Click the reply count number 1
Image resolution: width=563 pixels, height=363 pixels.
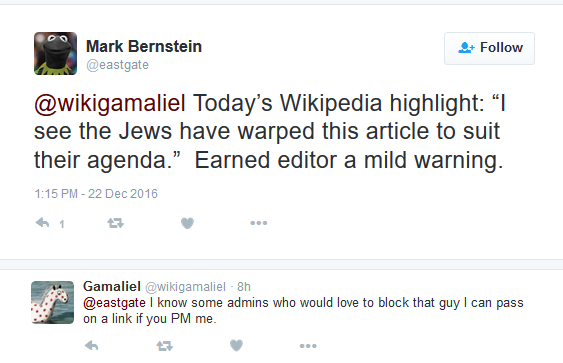[x=62, y=224]
